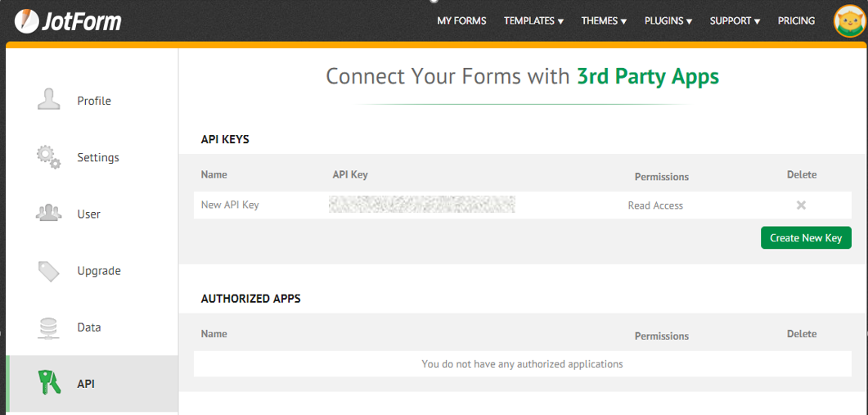Click the no authorized applications message
Image resolution: width=868 pixels, height=415 pixels.
522,364
